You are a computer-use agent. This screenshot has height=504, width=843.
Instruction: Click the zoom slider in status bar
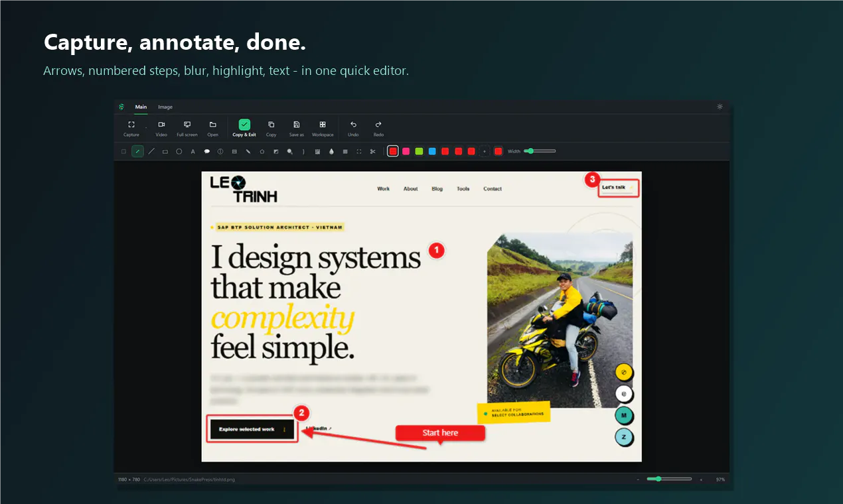(x=669, y=479)
